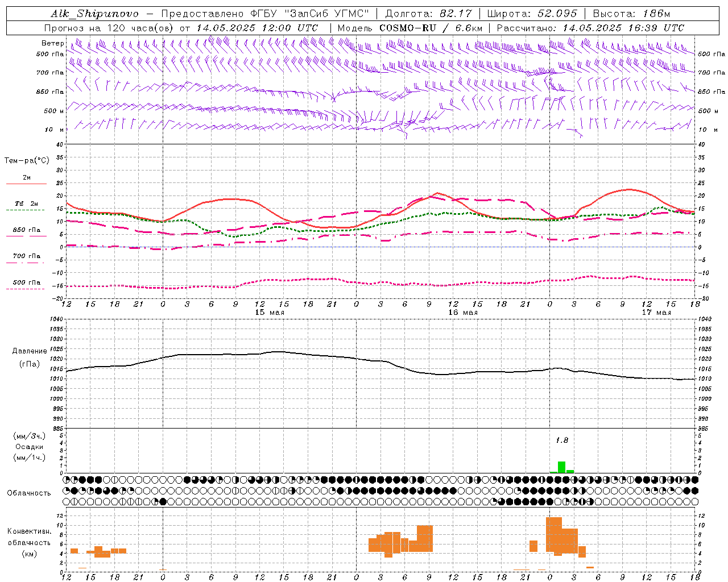The image size is (728, 582).
Task: Click the Осадки precipitation label
Action: click(x=30, y=447)
